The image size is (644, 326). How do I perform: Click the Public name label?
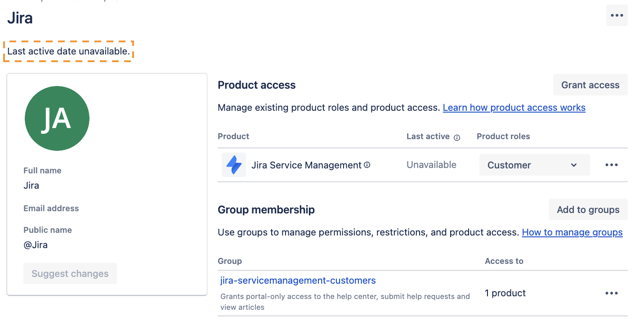tap(48, 230)
